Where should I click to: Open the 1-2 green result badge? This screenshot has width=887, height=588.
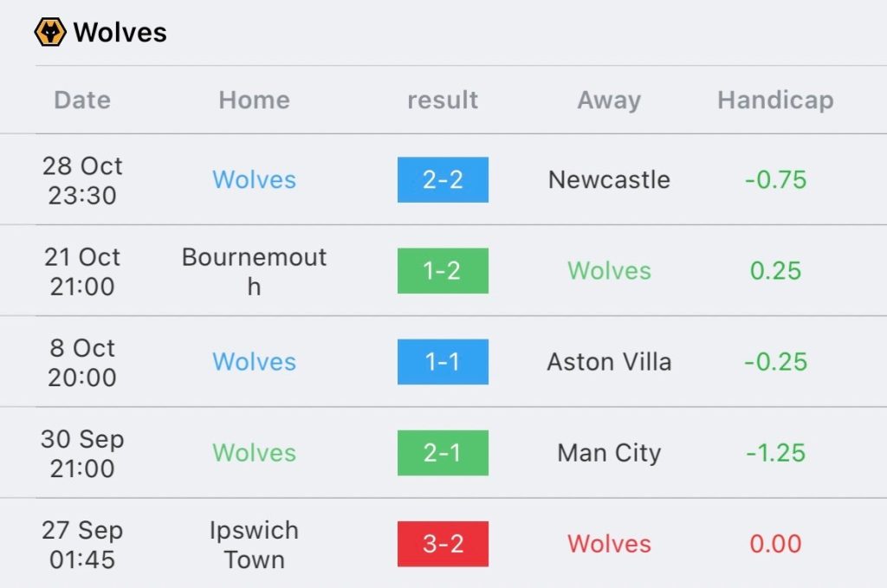click(443, 271)
